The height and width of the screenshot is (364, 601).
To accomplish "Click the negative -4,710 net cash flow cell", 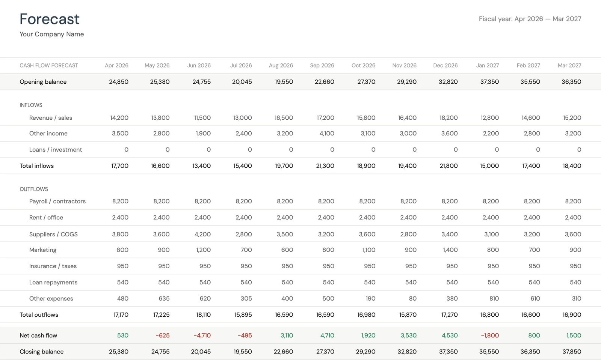I will [202, 335].
